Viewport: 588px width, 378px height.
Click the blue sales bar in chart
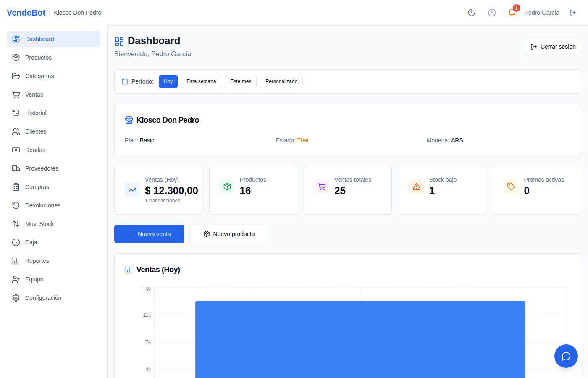click(360, 339)
